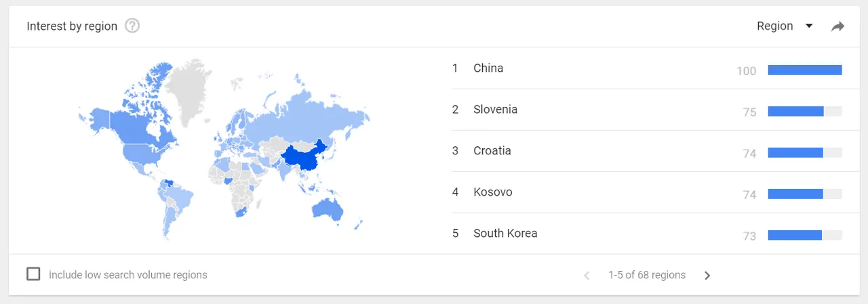Viewport: 868px width, 304px height.
Task: Open the help question mark icon
Action: (x=132, y=26)
